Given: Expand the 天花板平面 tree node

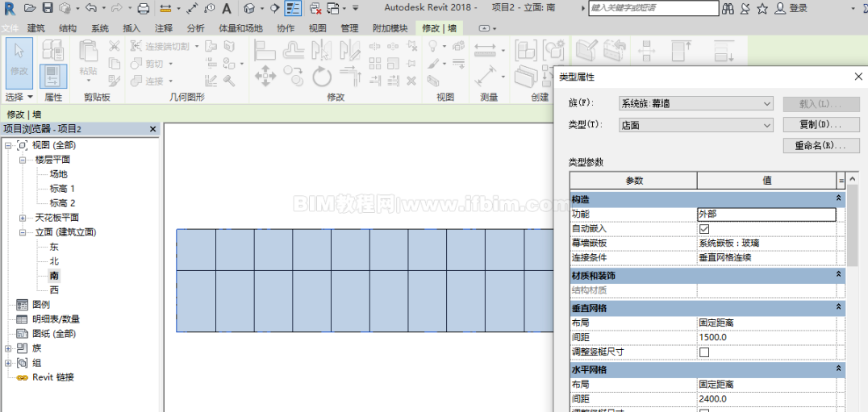Looking at the screenshot, I should pyautogui.click(x=23, y=218).
